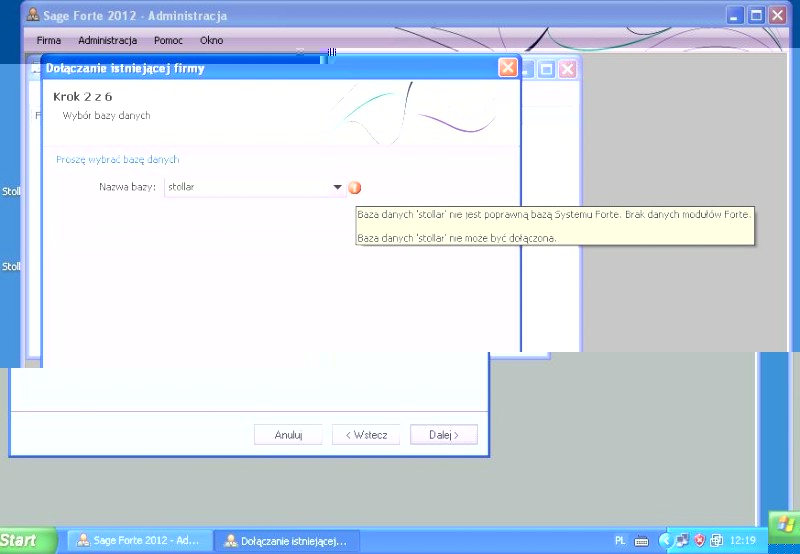
Task: Proceed with the Dalej button
Action: tap(444, 435)
